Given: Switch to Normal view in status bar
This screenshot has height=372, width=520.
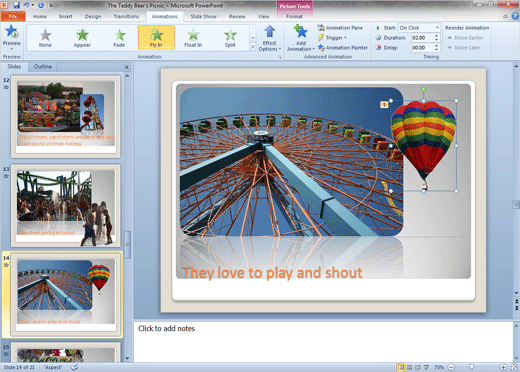Looking at the screenshot, I should (401, 367).
